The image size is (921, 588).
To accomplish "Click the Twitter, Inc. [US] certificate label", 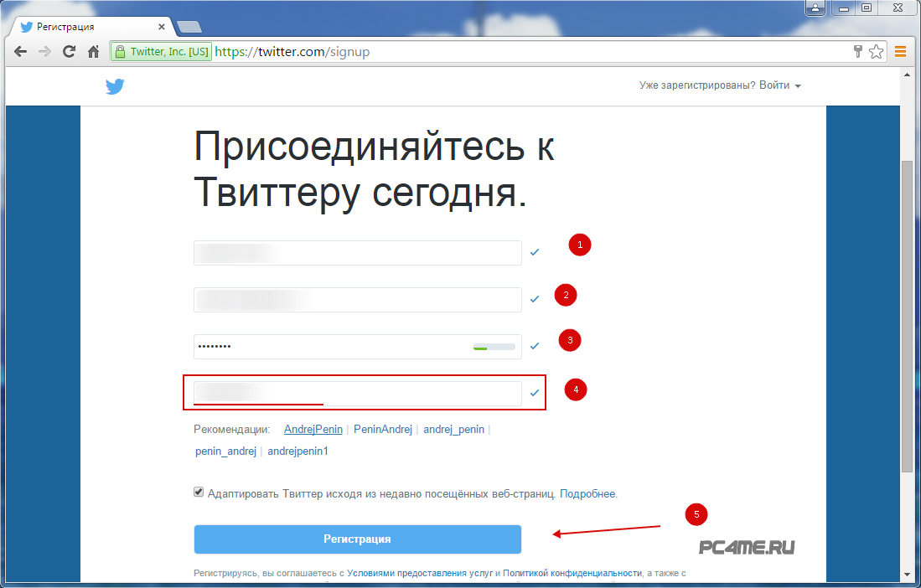I will 169,52.
